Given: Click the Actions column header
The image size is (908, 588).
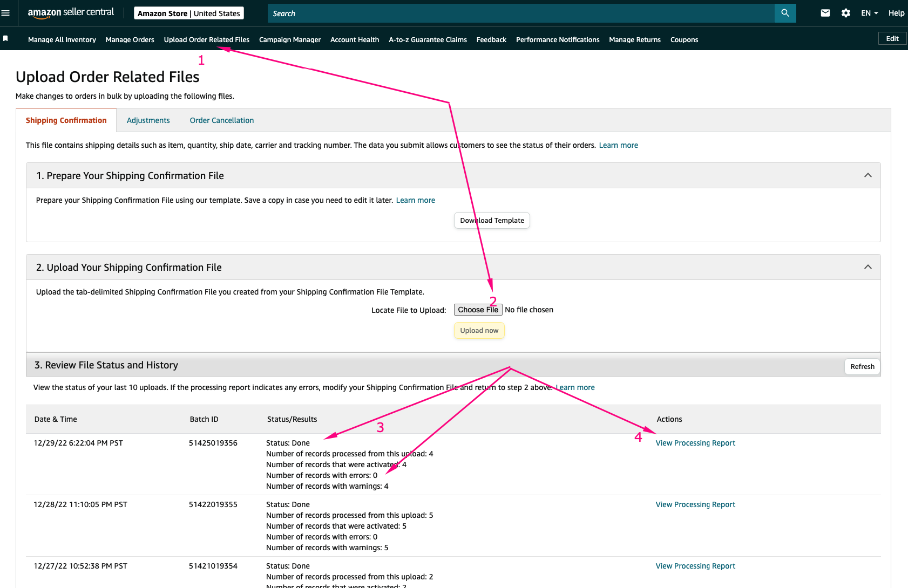Looking at the screenshot, I should (x=669, y=419).
